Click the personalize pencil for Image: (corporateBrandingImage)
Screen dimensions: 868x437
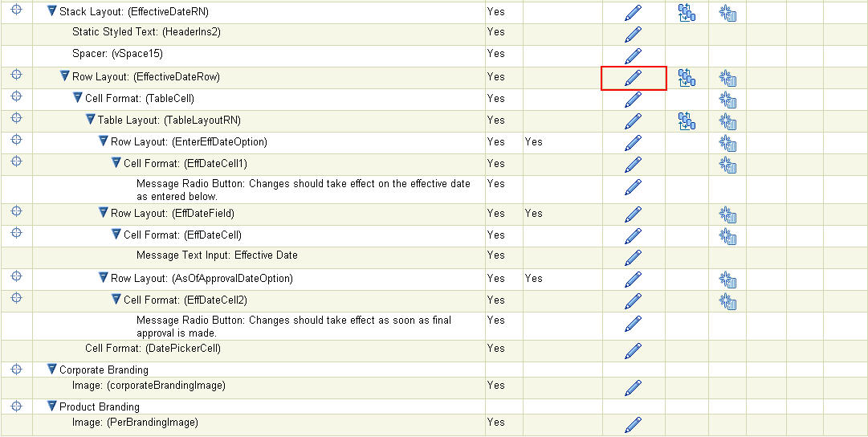click(634, 388)
